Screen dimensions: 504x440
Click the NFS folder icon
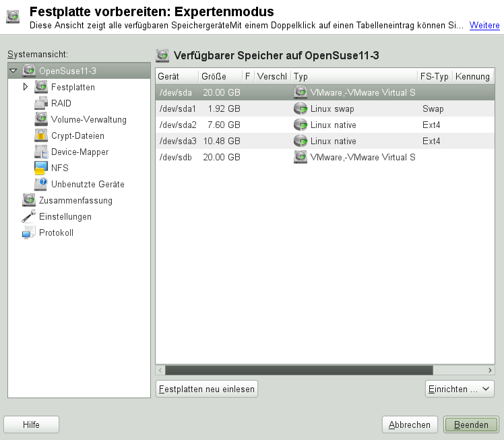tap(40, 168)
